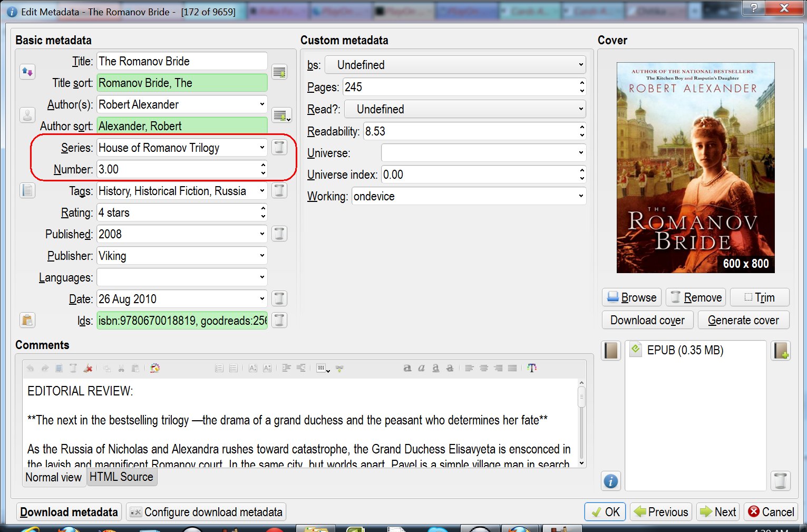Click the Remove cover button
This screenshot has height=532, width=807.
click(x=696, y=297)
